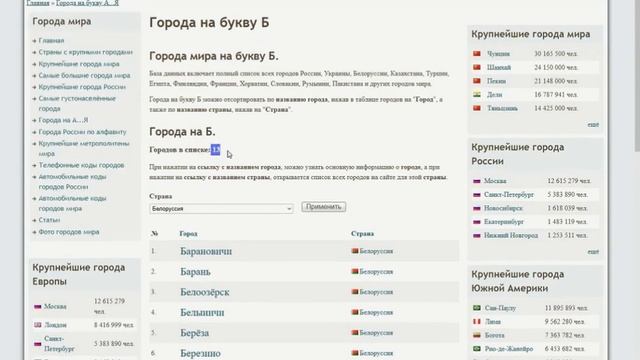Click China flag icon beside Чунцин
The height and width of the screenshot is (360, 640).
[477, 53]
